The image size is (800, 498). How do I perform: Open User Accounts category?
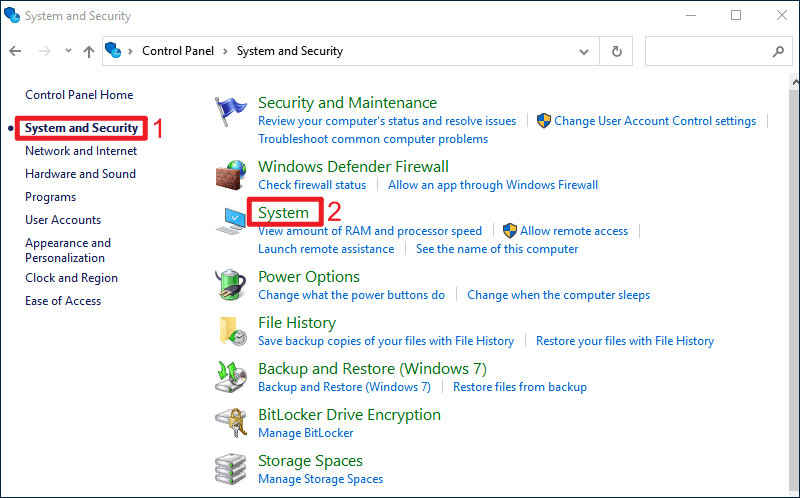pos(63,220)
